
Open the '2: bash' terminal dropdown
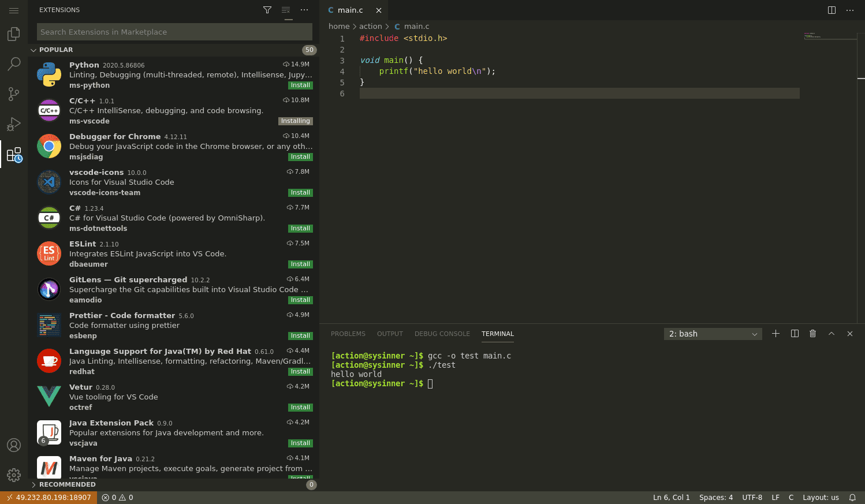713,334
